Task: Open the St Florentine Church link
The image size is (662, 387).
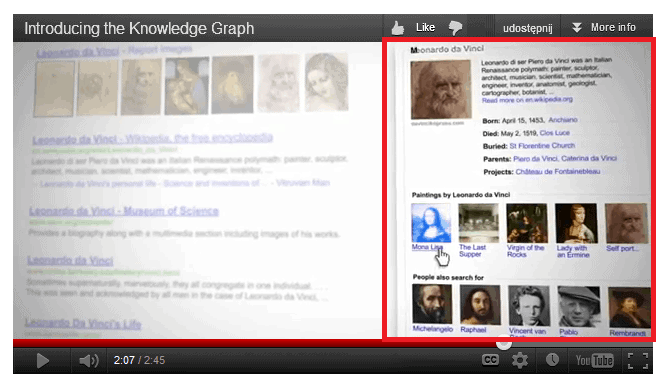Action: point(542,146)
